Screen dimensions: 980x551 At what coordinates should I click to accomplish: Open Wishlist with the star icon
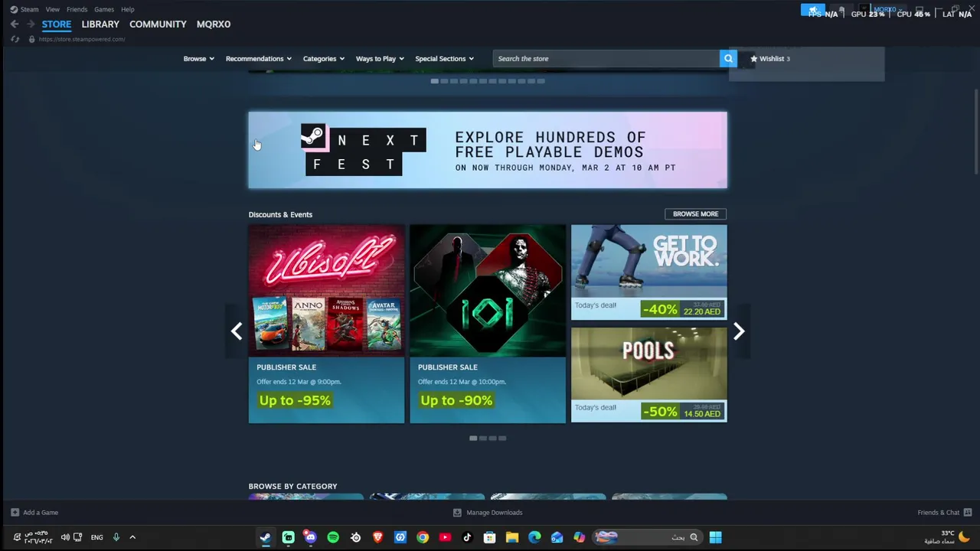point(769,58)
